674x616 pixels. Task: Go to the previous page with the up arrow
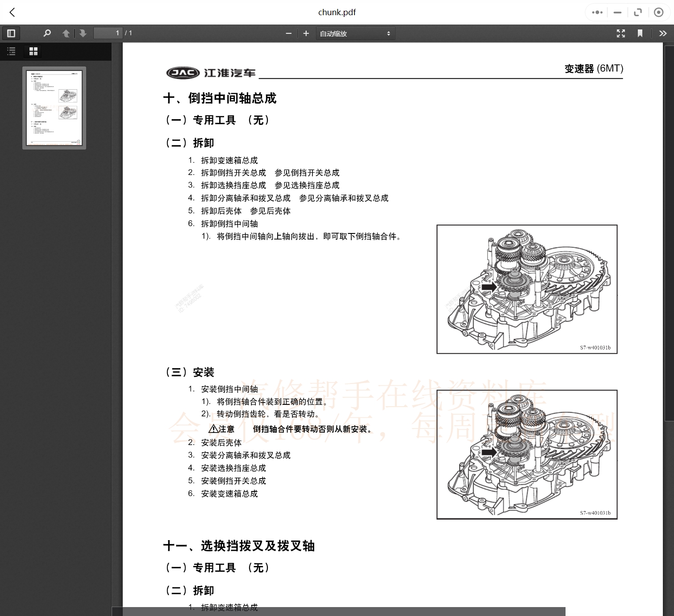click(x=66, y=33)
